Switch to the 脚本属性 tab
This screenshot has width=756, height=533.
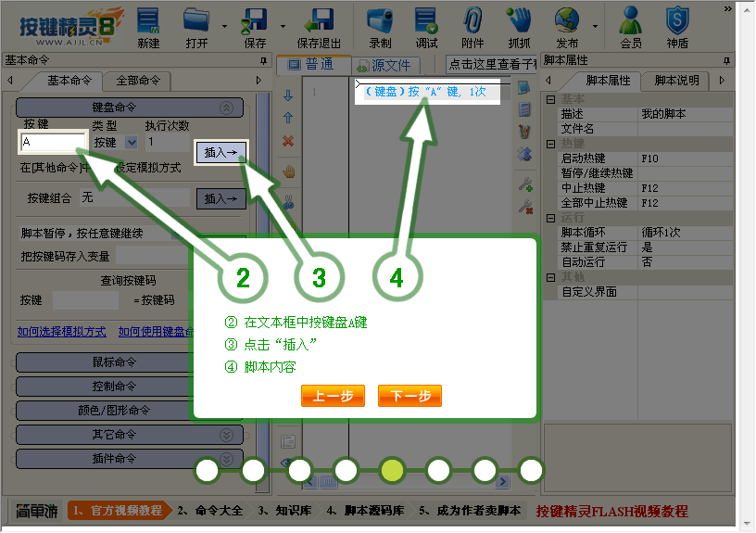click(x=608, y=81)
